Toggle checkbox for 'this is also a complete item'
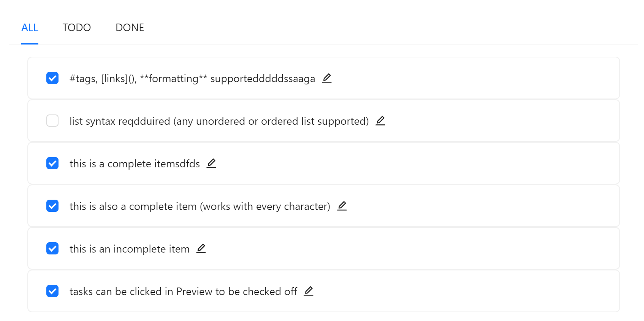 52,206
